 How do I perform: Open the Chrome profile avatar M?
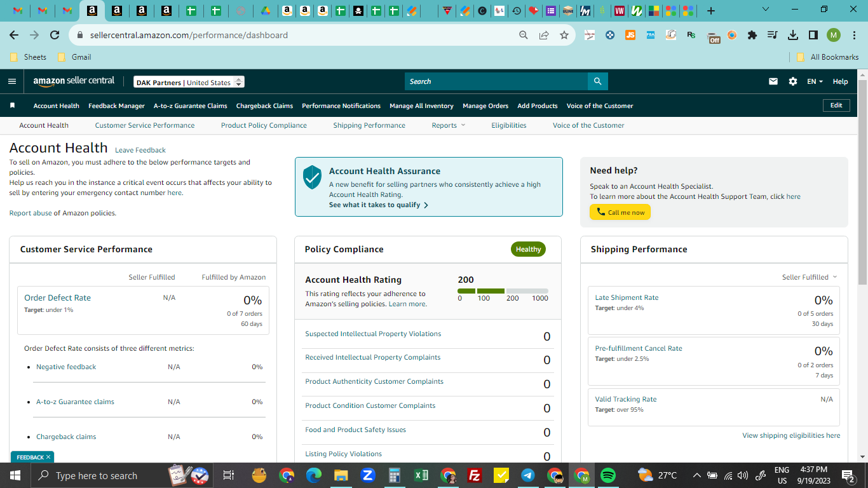[834, 35]
